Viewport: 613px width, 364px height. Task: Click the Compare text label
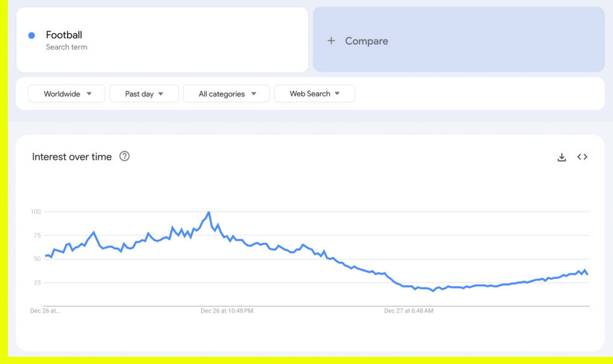(367, 41)
